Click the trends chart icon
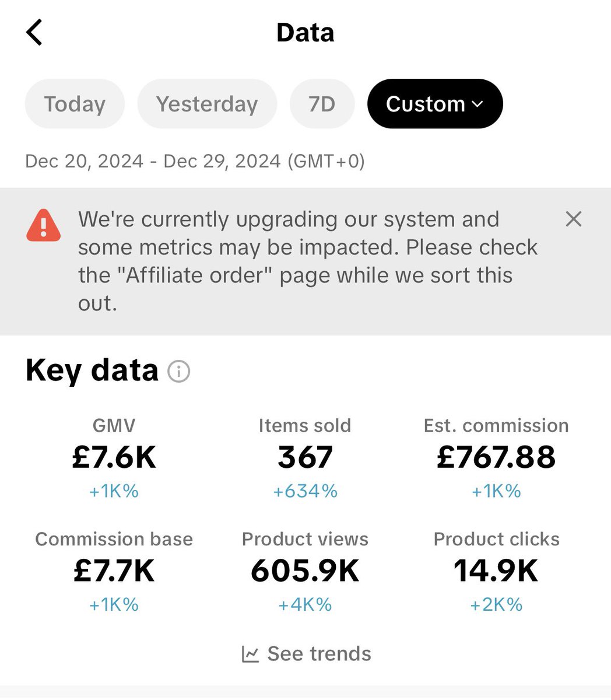This screenshot has height=700, width=611. [250, 654]
